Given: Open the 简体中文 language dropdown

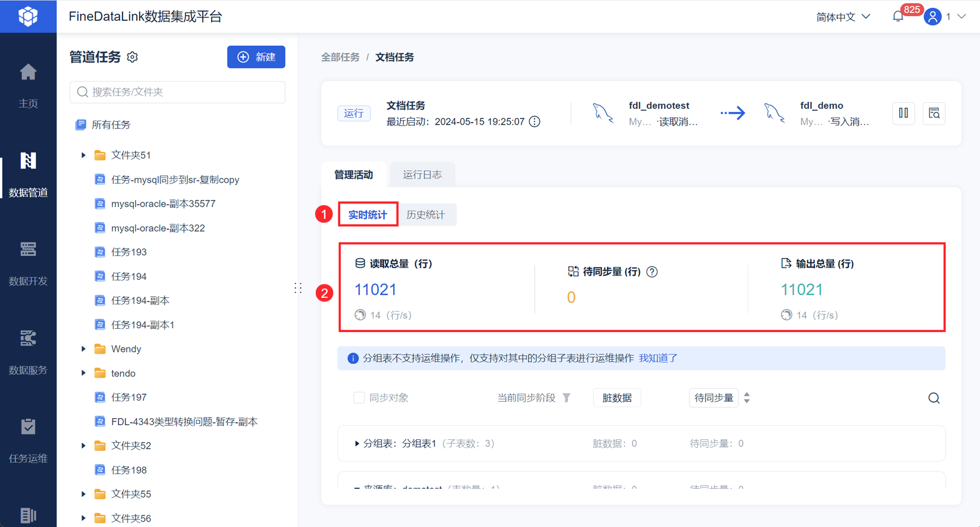Looking at the screenshot, I should pos(843,17).
